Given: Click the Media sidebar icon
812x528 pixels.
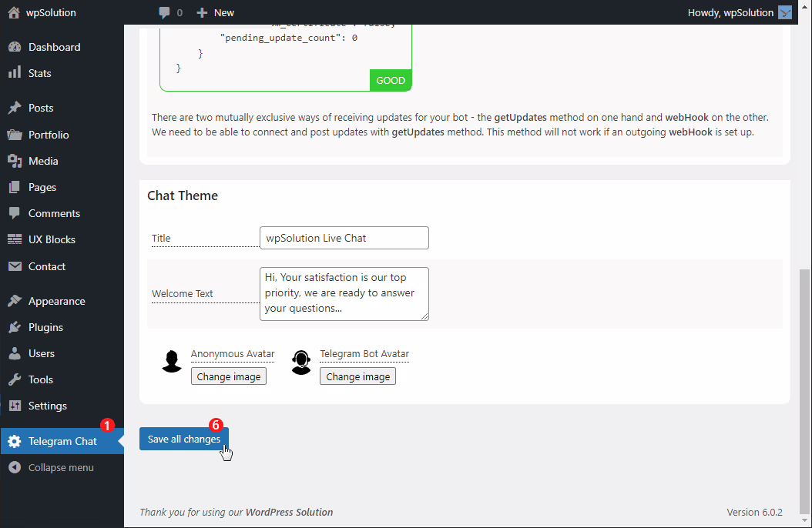Looking at the screenshot, I should [x=15, y=161].
